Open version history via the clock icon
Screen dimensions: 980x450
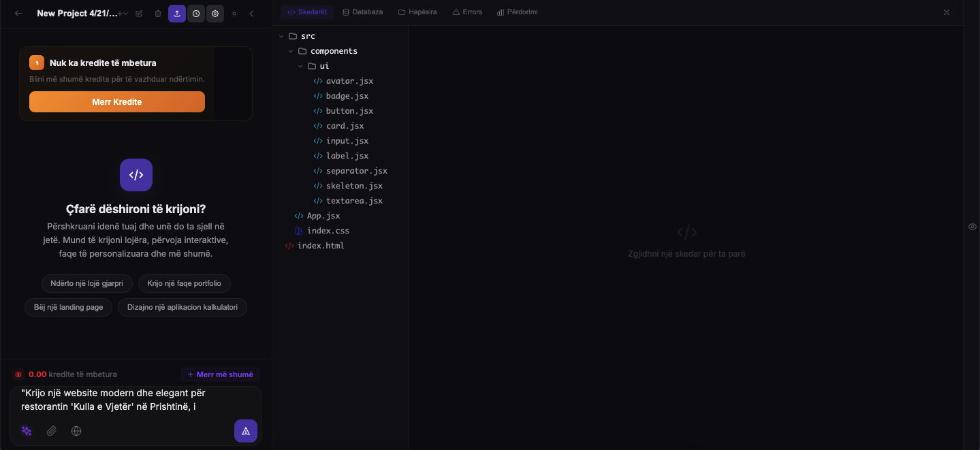(x=196, y=13)
